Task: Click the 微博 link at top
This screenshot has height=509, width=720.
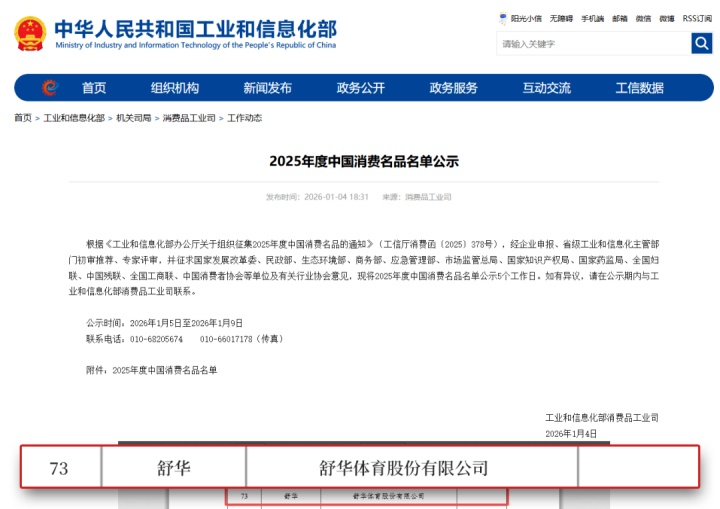Action: (667, 18)
